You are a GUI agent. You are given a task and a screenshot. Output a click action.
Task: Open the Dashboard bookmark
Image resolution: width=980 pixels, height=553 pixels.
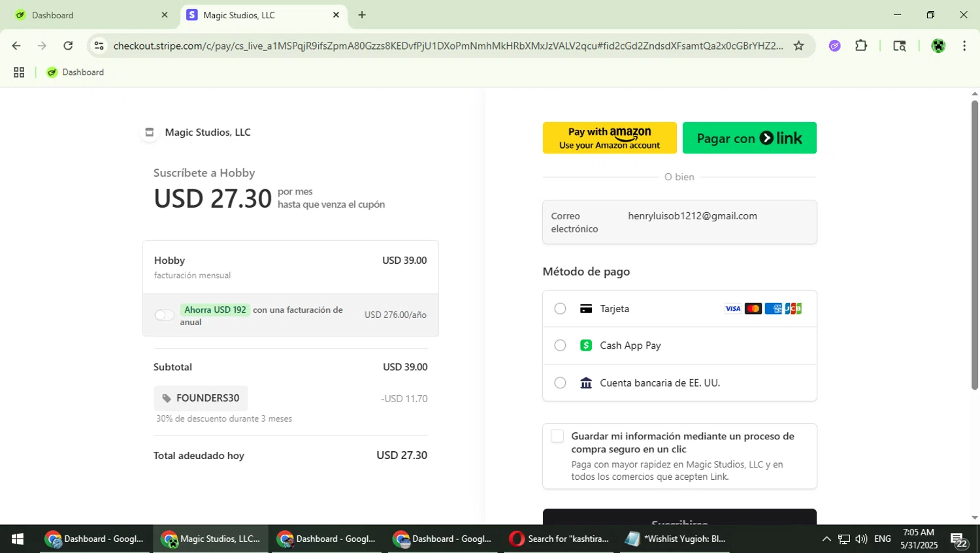(75, 72)
